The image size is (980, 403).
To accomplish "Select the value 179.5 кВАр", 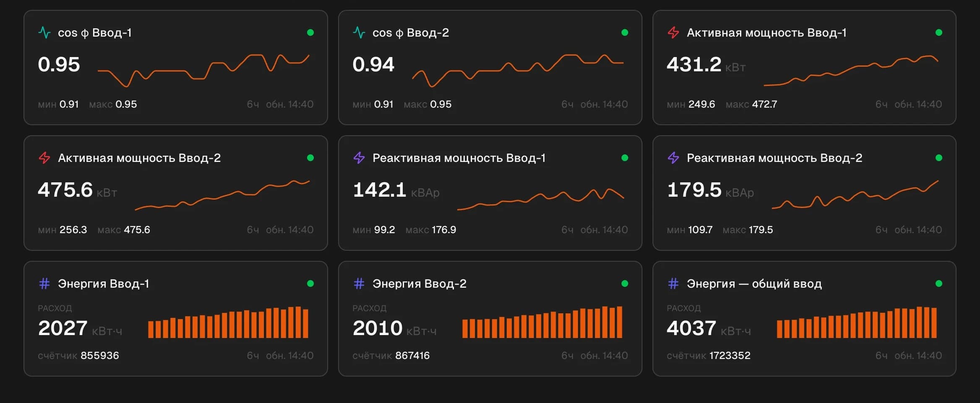I will tap(710, 190).
